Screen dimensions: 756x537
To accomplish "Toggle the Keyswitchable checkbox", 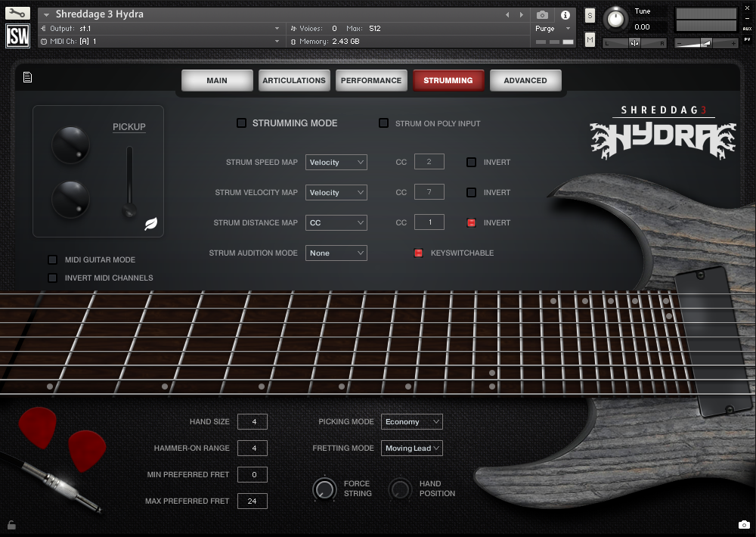I will pyautogui.click(x=418, y=253).
